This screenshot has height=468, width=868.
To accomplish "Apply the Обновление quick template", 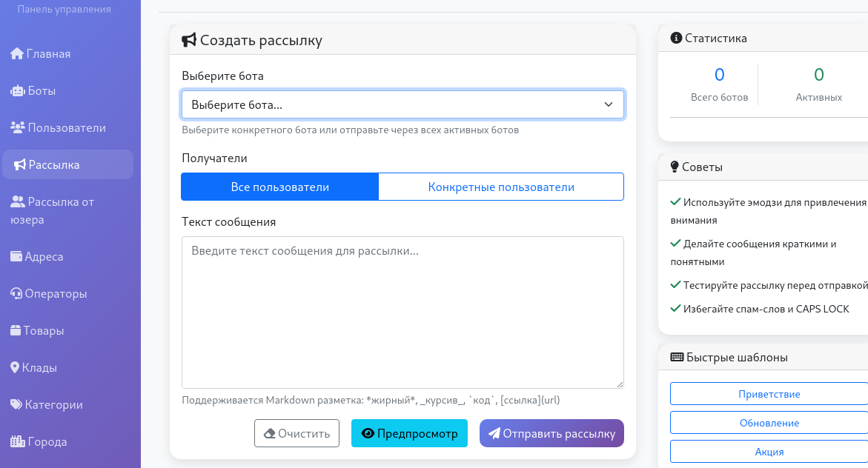I will pos(769,423).
